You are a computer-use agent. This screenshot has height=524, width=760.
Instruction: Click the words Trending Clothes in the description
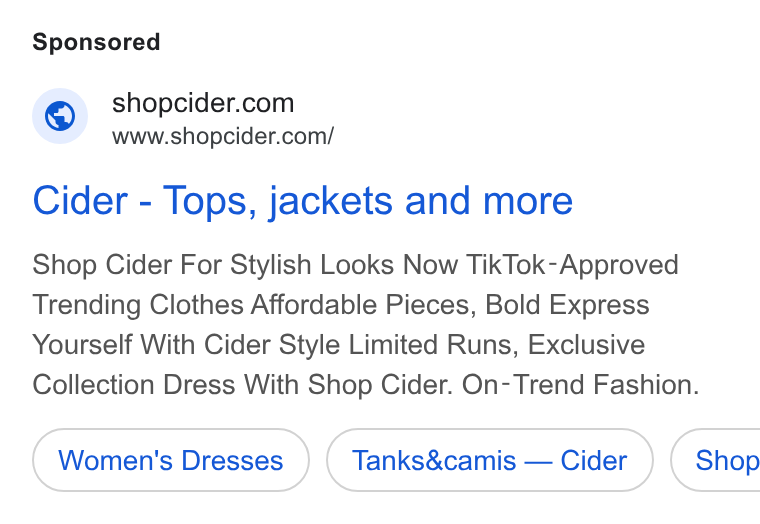(x=138, y=305)
